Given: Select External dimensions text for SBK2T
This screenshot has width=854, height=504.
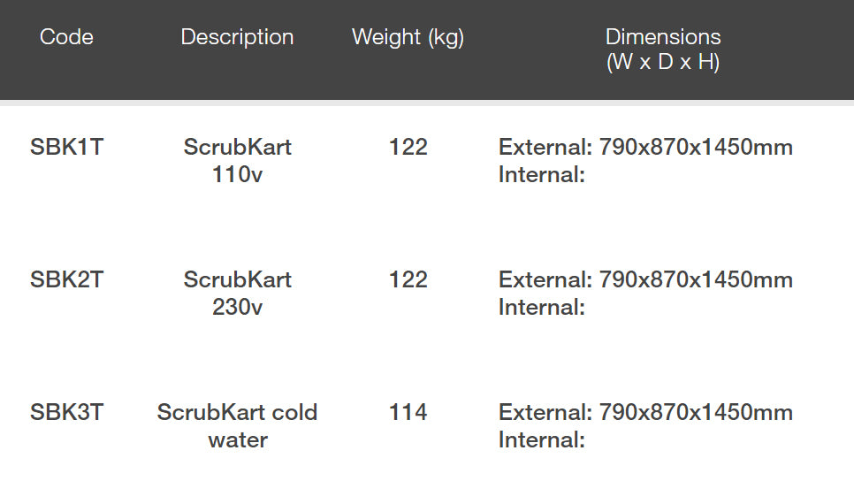Looking at the screenshot, I should pos(645,279).
